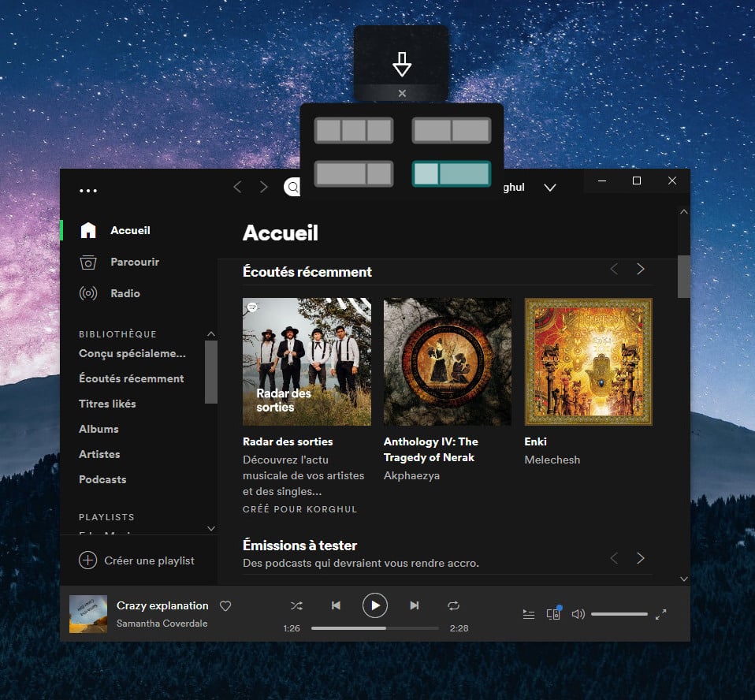Open the Anthology IV album cover
Screen dimensions: 755x700
click(448, 362)
